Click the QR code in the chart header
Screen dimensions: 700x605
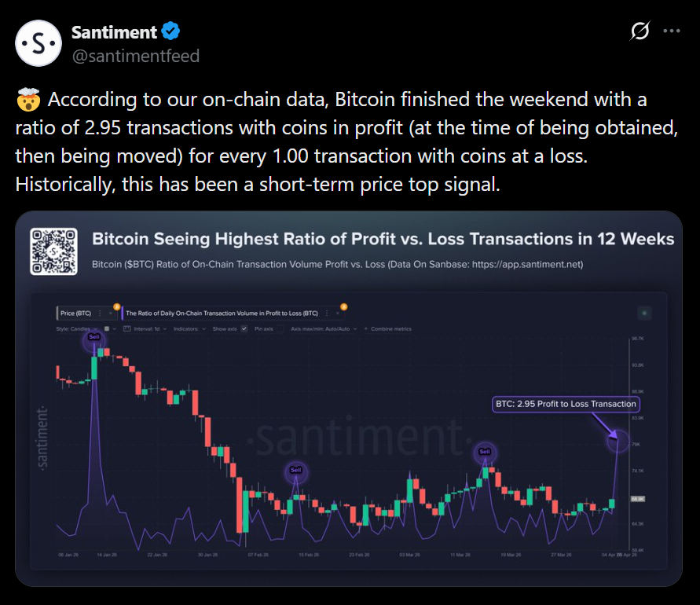click(x=53, y=251)
